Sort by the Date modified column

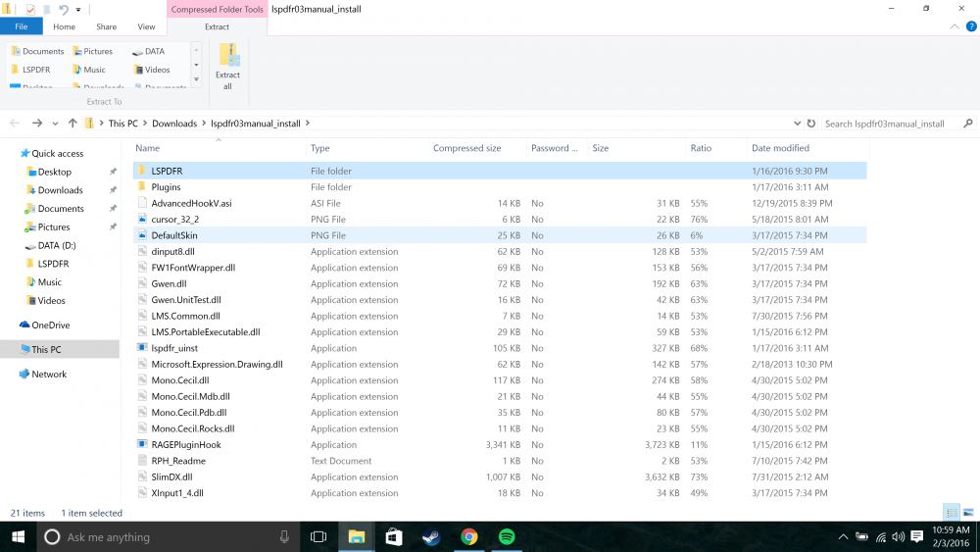coord(780,148)
